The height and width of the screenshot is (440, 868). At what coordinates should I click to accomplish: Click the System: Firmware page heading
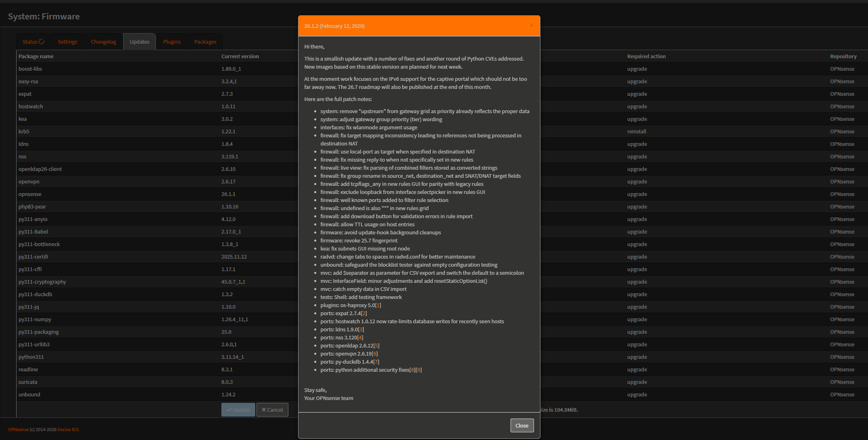[44, 17]
